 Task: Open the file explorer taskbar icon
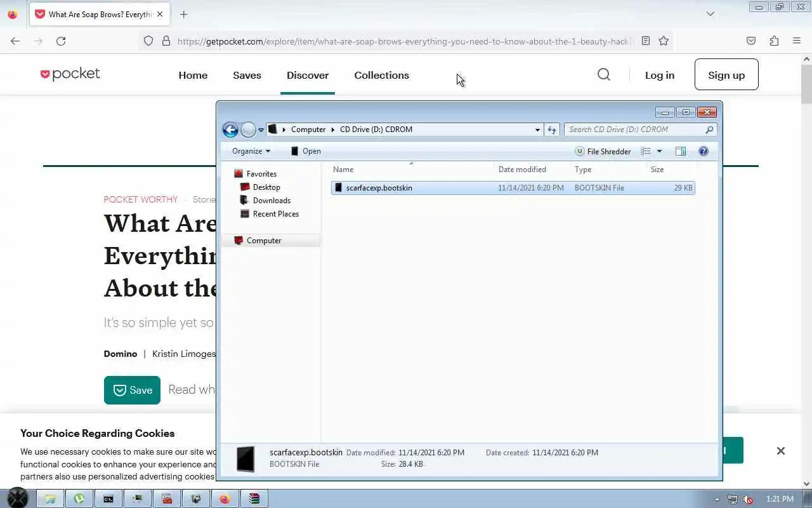pos(49,499)
